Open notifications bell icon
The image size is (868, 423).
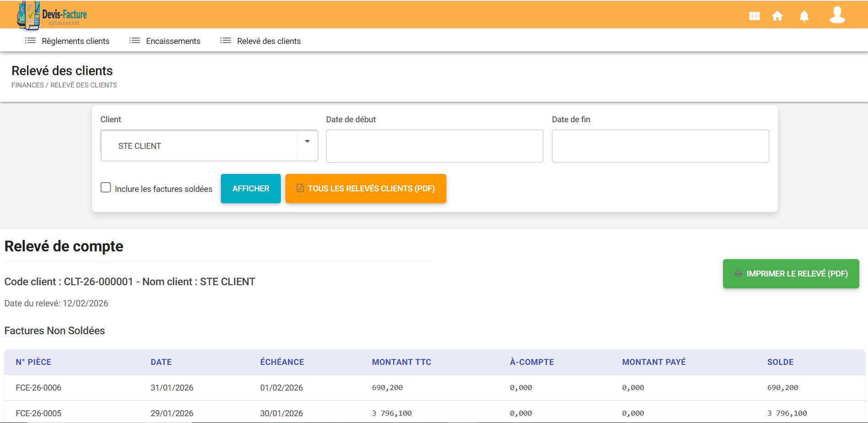click(804, 16)
